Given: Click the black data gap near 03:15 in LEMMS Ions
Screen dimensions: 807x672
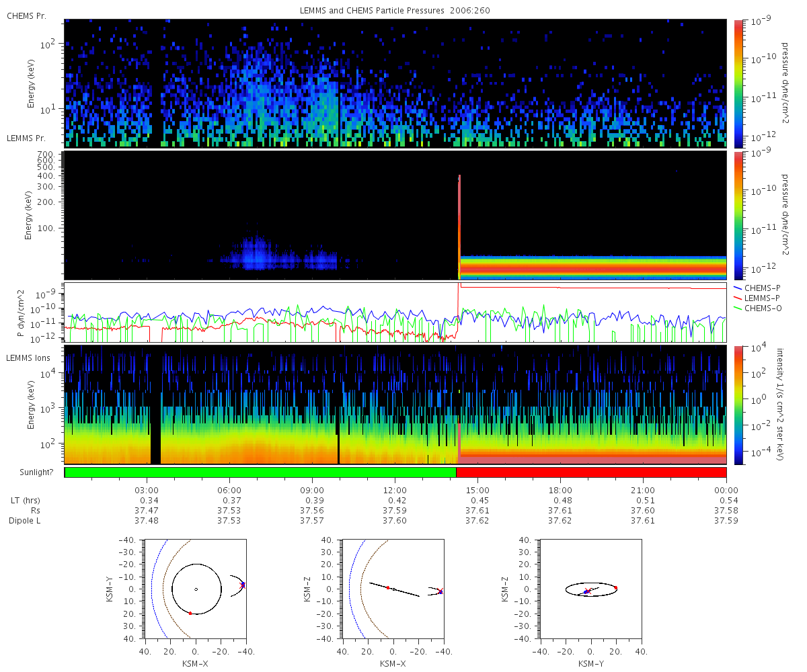Looking at the screenshot, I should click(155, 405).
